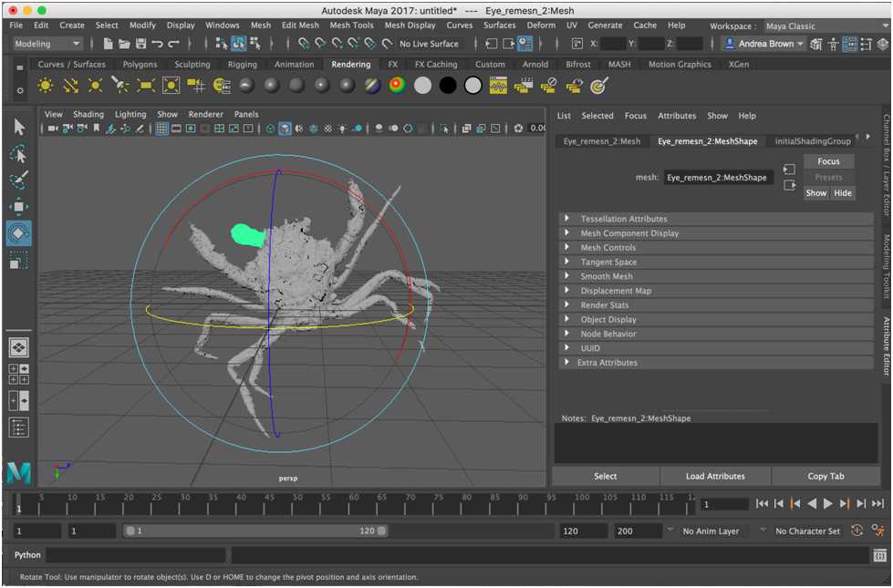
Task: Click frame 60 on the time slider
Action: pos(353,504)
